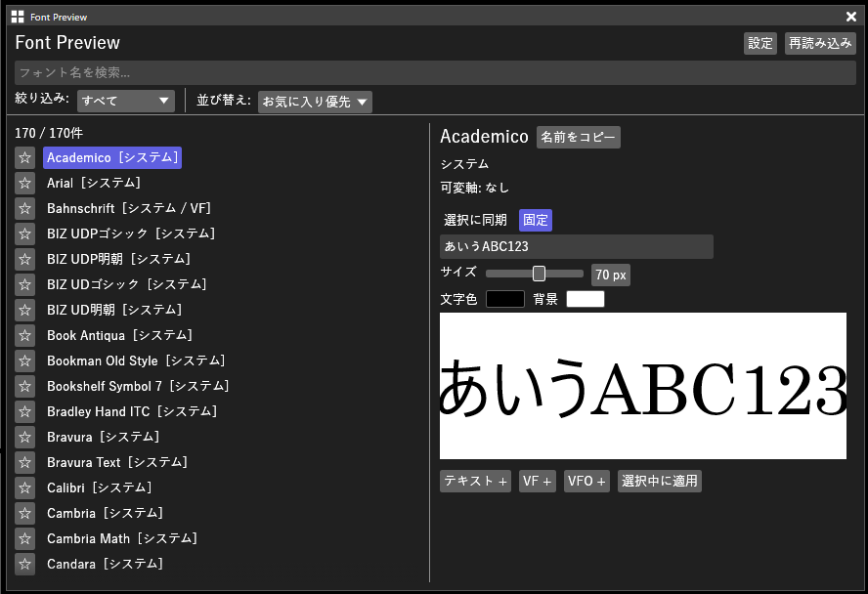
Task: Toggle the 固定 sample text mode
Action: point(536,220)
